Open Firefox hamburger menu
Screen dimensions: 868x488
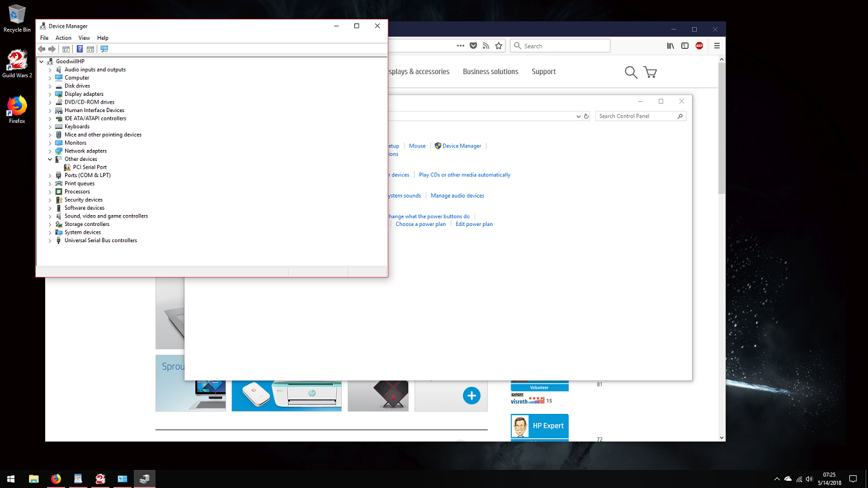(717, 46)
